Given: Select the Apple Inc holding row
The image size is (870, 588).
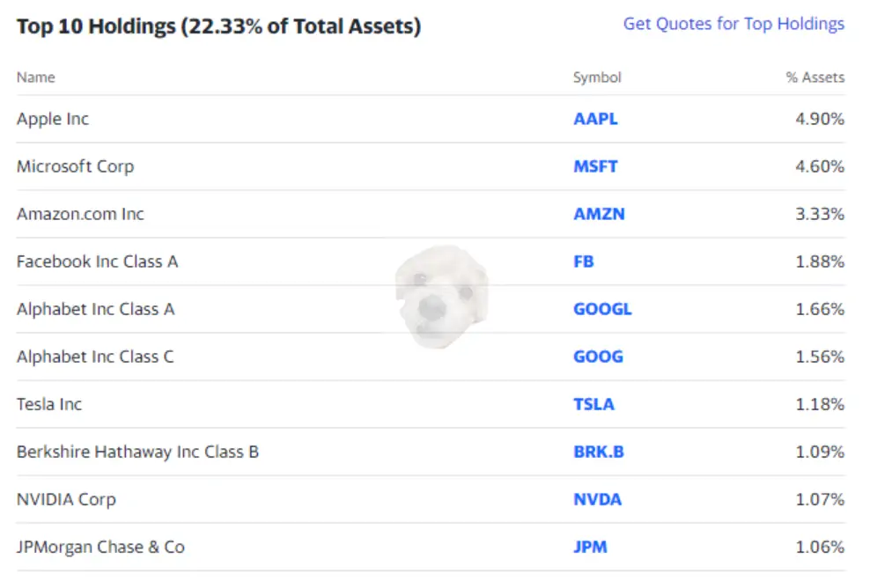Looking at the screenshot, I should coord(52,119).
